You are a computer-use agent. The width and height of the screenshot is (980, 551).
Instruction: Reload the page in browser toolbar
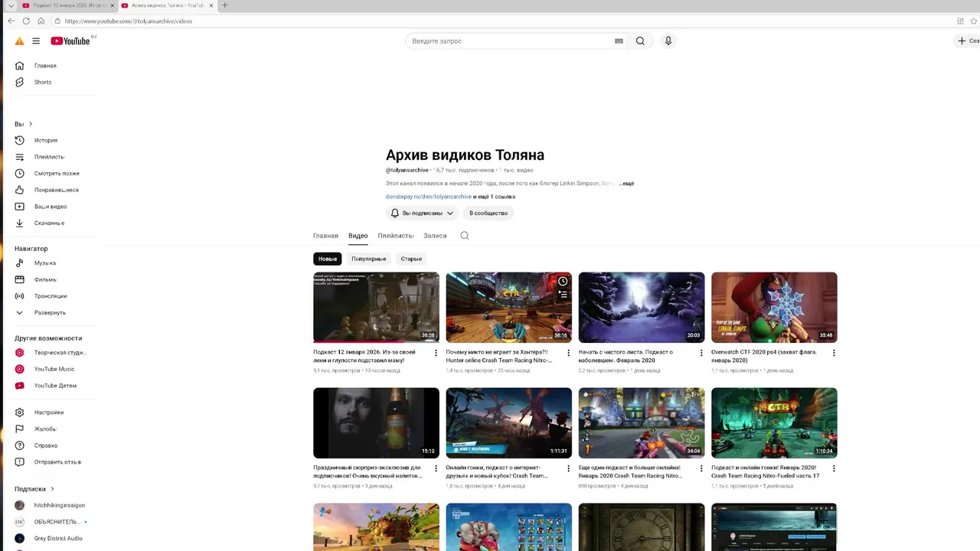pos(25,21)
